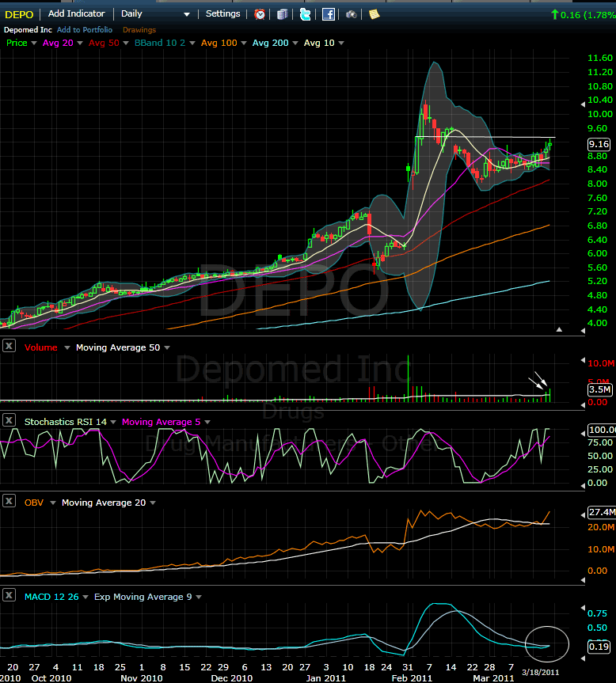The width and height of the screenshot is (616, 683).
Task: Open Moving Average 20 dropdown arrow
Action: (153, 503)
